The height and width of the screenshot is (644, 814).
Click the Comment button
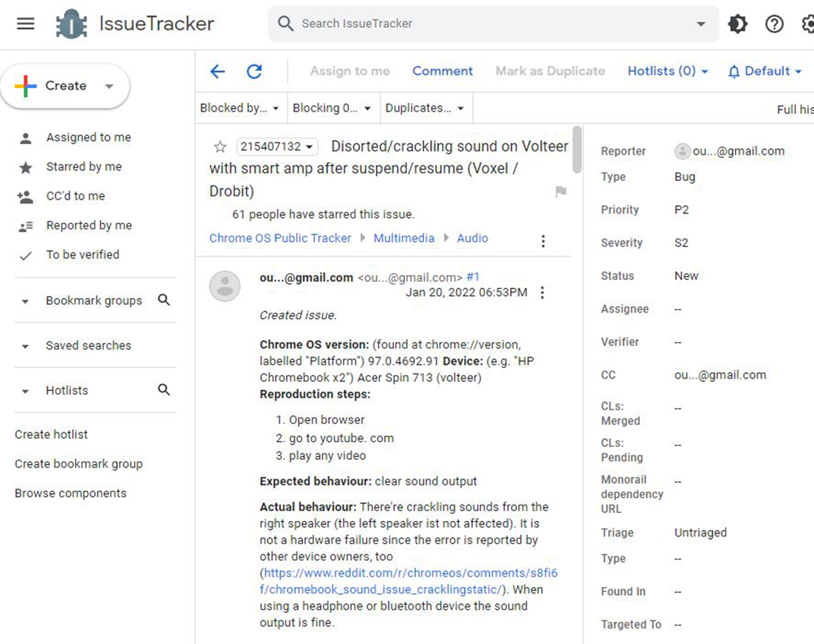coord(442,71)
